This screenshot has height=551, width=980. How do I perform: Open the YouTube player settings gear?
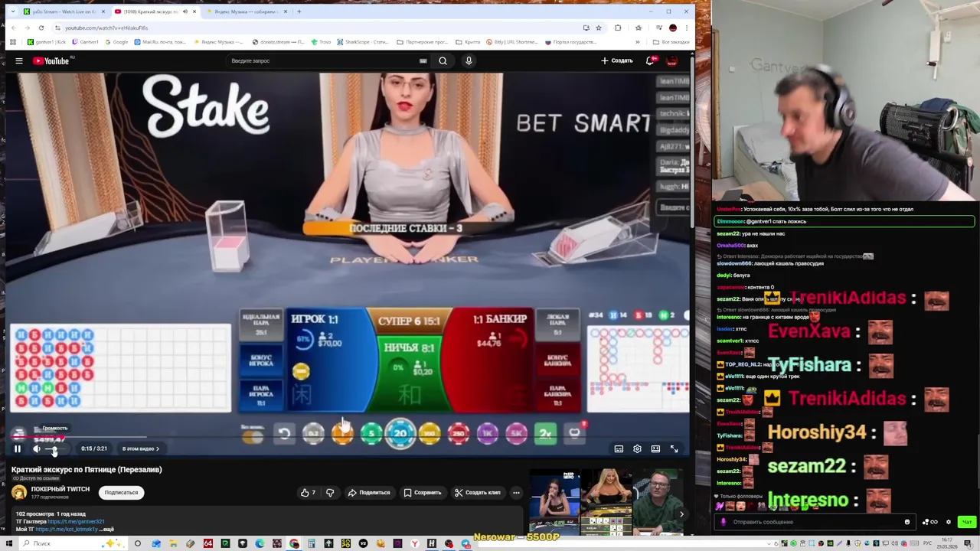(x=637, y=449)
